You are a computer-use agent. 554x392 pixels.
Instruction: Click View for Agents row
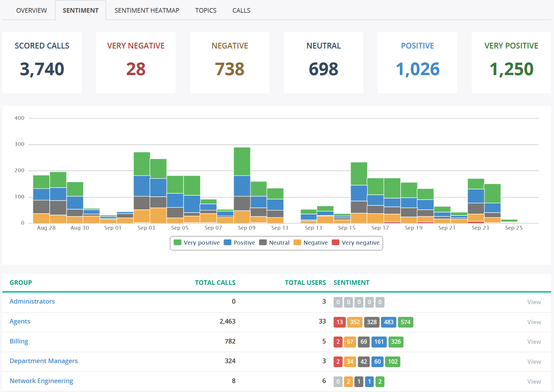pyautogui.click(x=534, y=322)
